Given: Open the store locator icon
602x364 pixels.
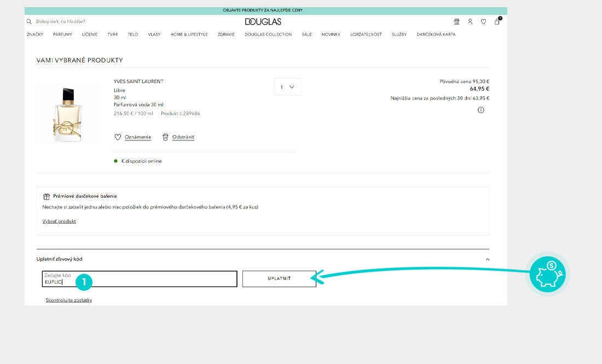Looking at the screenshot, I should 457,22.
